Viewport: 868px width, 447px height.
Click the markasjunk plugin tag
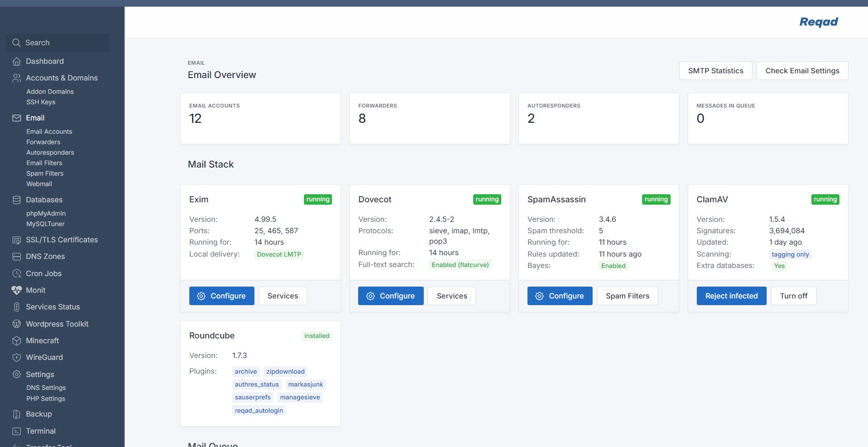tap(305, 385)
